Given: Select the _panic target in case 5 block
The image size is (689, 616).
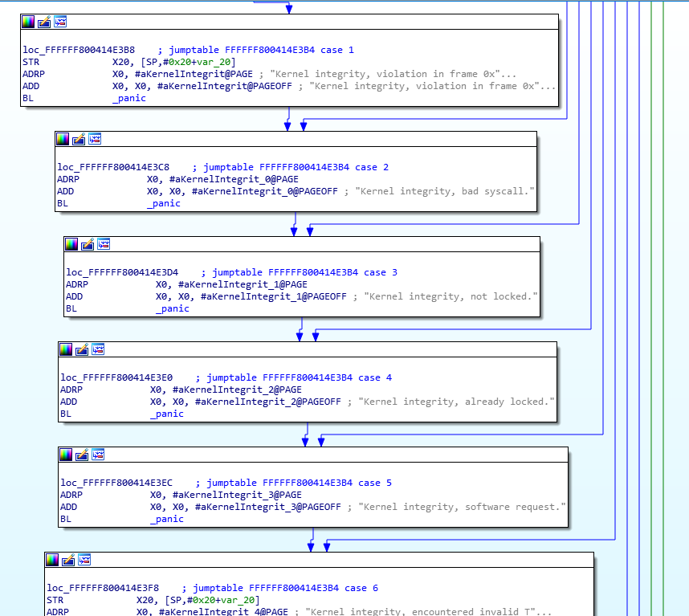Looking at the screenshot, I should [167, 519].
